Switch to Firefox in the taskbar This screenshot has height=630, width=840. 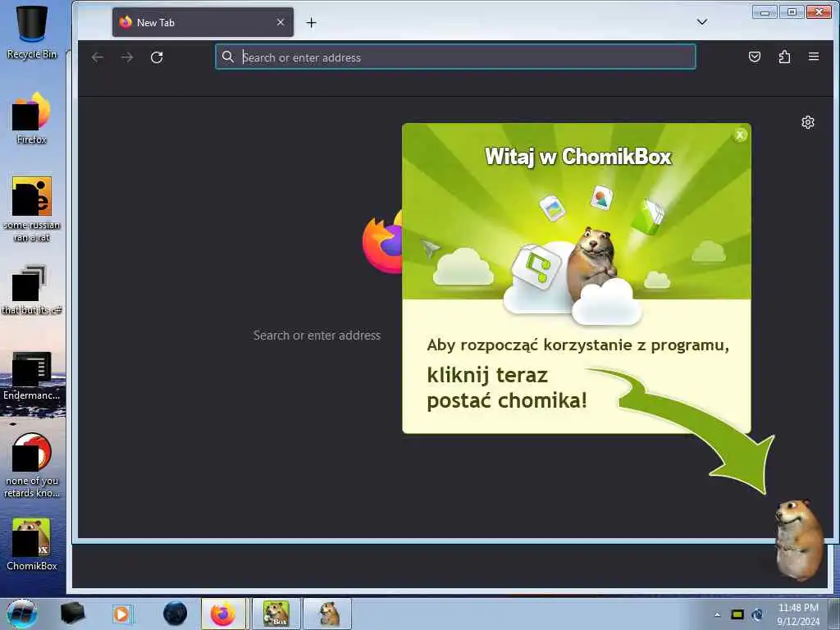click(x=223, y=614)
